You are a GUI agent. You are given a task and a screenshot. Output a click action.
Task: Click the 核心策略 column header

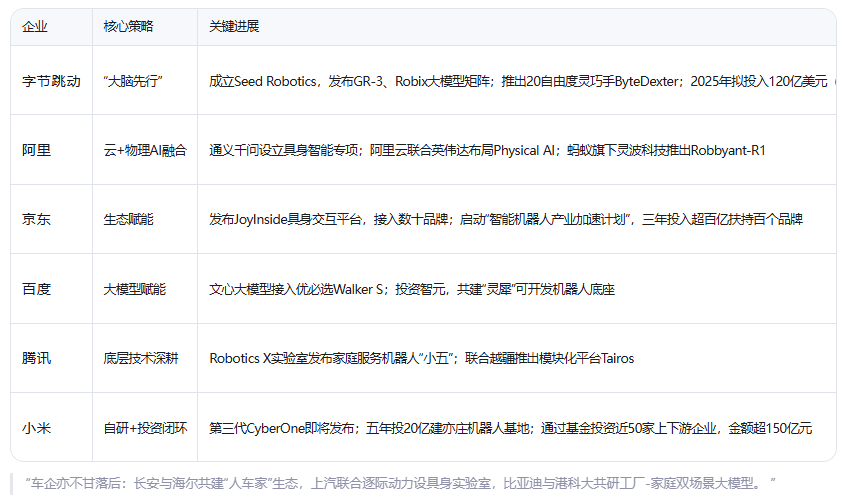click(128, 27)
